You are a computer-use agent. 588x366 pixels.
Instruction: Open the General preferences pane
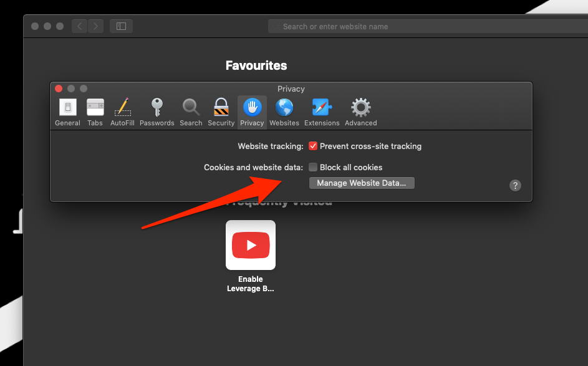(67, 112)
